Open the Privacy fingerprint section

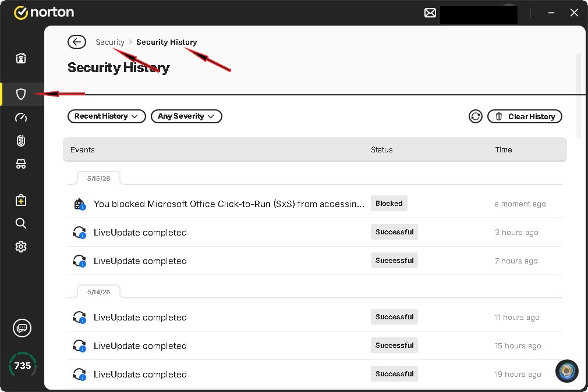tap(21, 141)
